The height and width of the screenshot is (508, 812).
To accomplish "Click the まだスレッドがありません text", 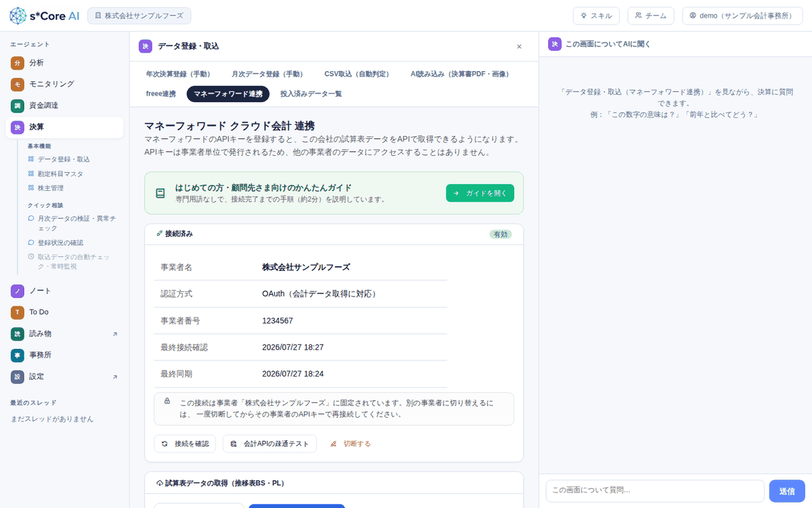I will pyautogui.click(x=52, y=419).
